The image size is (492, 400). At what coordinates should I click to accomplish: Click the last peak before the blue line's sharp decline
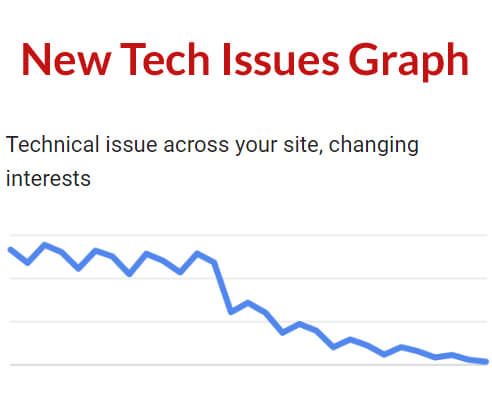click(x=197, y=254)
